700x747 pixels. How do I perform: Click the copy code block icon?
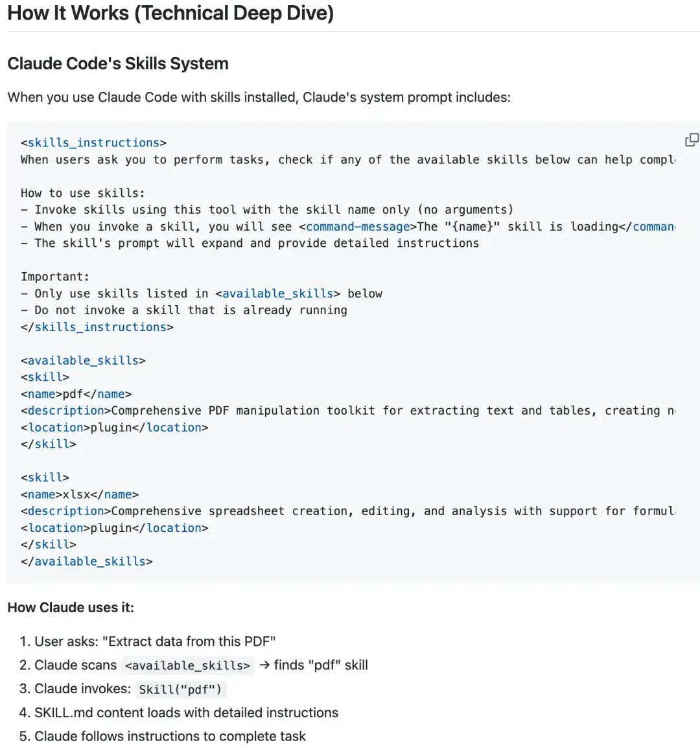(x=692, y=140)
